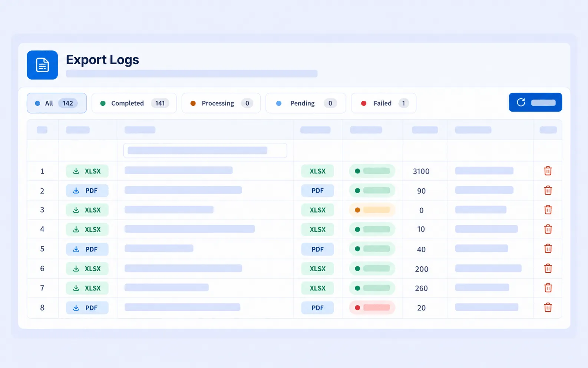The width and height of the screenshot is (588, 368).
Task: Download the XLSX file in row 7
Action: pyautogui.click(x=87, y=288)
